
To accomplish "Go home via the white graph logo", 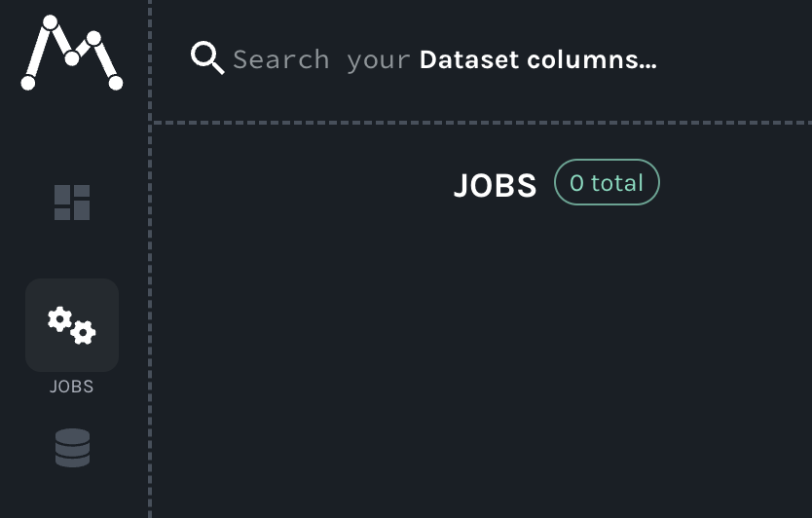I will click(x=71, y=54).
